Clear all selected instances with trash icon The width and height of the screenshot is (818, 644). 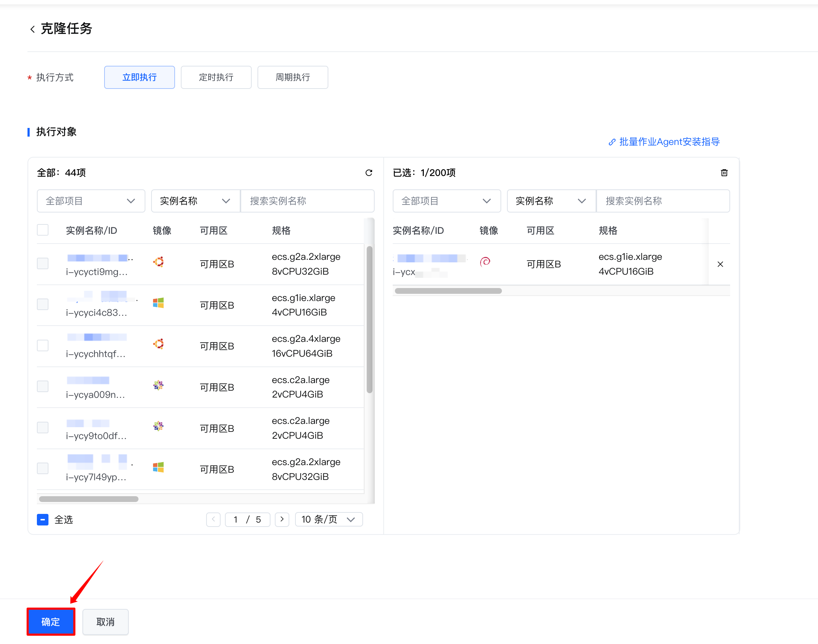tap(724, 173)
